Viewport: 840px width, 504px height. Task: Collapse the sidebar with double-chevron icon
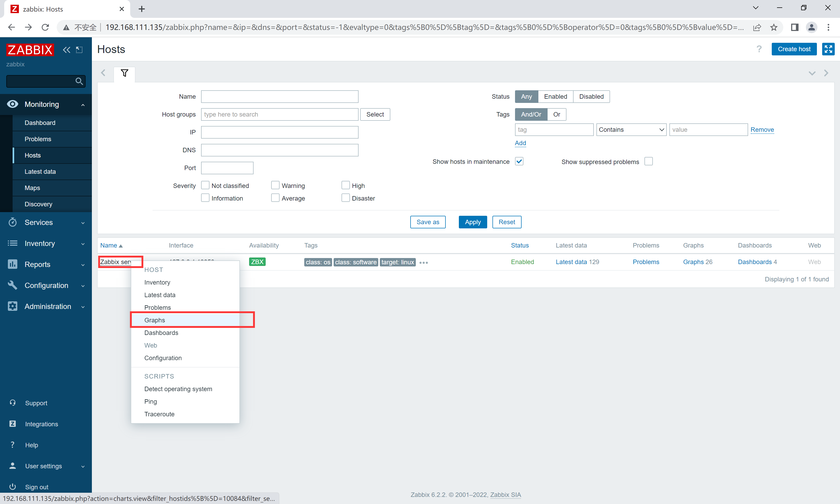tap(67, 50)
